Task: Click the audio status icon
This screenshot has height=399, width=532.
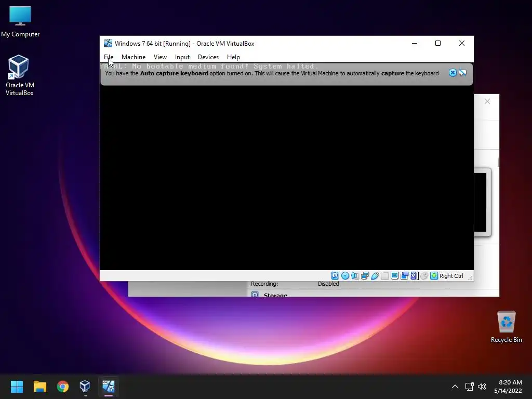Action: point(355,276)
